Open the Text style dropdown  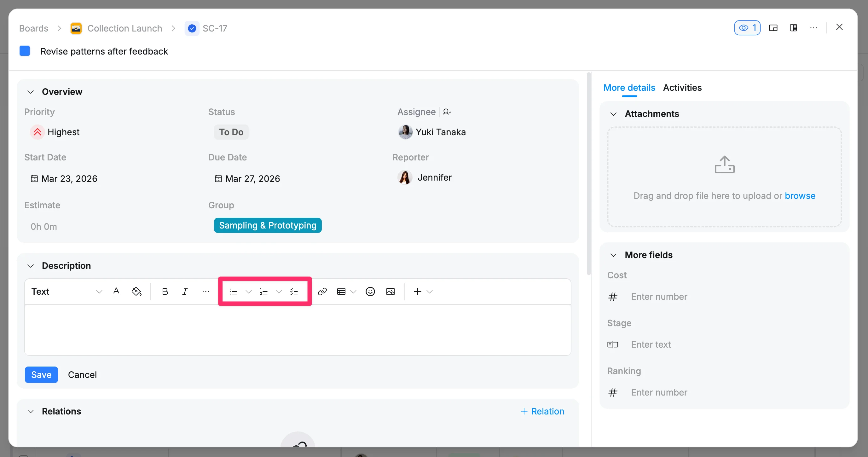[67, 292]
